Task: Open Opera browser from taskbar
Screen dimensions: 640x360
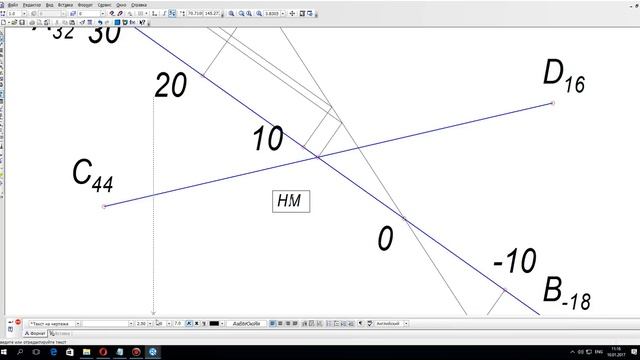Action: tap(103, 352)
